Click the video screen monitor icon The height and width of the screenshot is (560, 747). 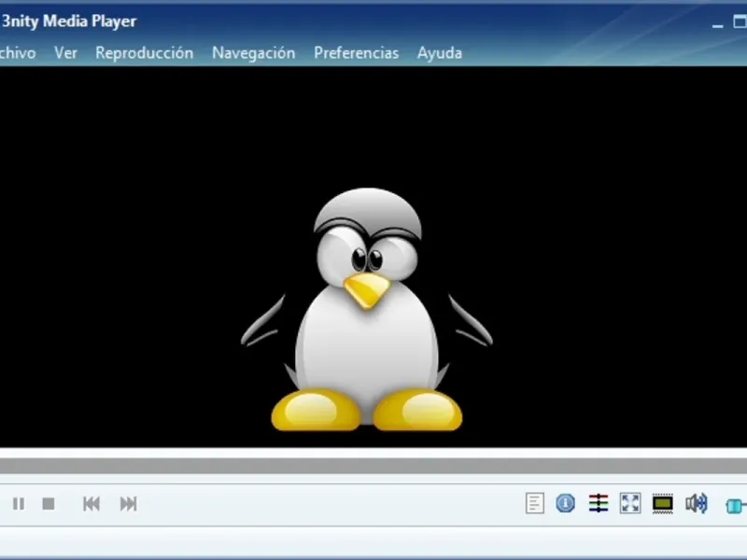tap(663, 503)
